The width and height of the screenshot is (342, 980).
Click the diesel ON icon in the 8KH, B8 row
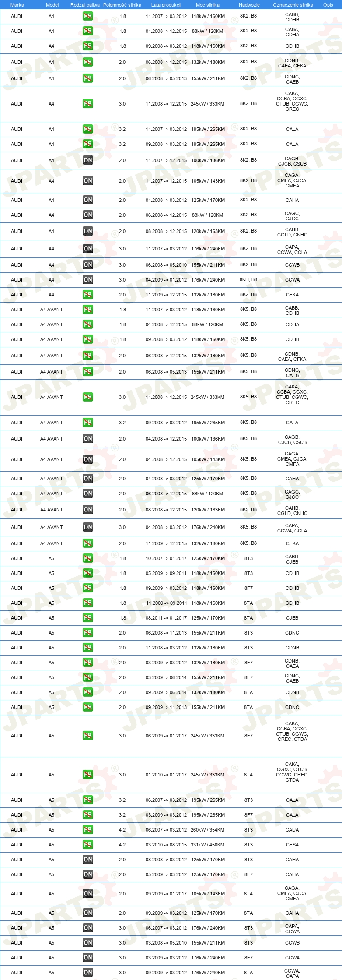pyautogui.click(x=88, y=280)
